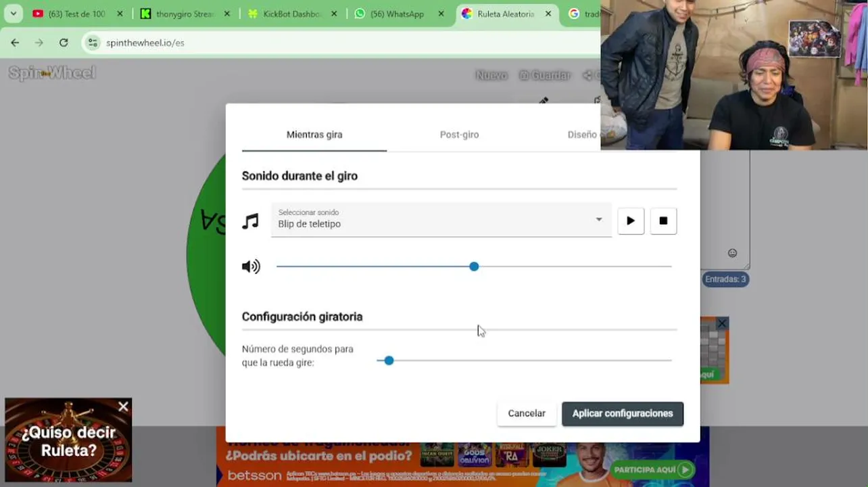Screen dimensions: 868x487
Task: Reload the page
Action: pyautogui.click(x=64, y=43)
